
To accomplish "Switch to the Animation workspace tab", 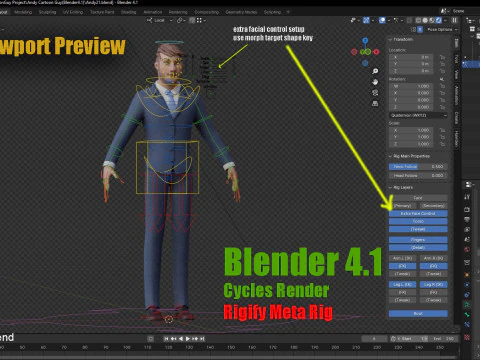I will [x=153, y=12].
